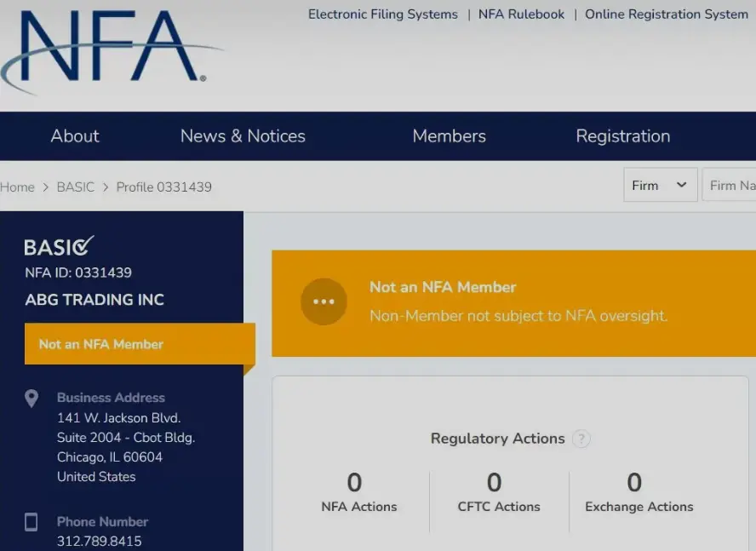Click the Business Address pin icon

click(x=31, y=399)
